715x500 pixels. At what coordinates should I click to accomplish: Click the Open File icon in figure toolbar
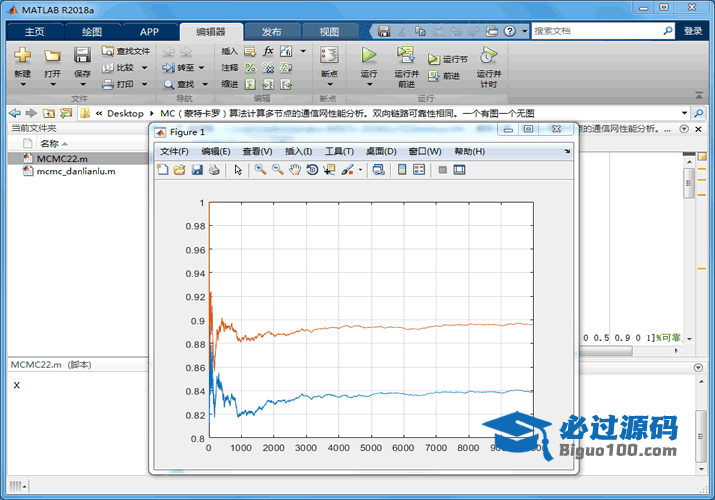coord(180,170)
